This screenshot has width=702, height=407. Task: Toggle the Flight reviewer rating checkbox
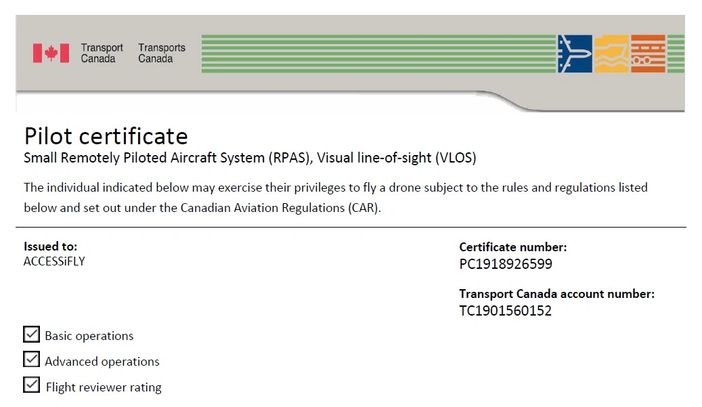31,386
